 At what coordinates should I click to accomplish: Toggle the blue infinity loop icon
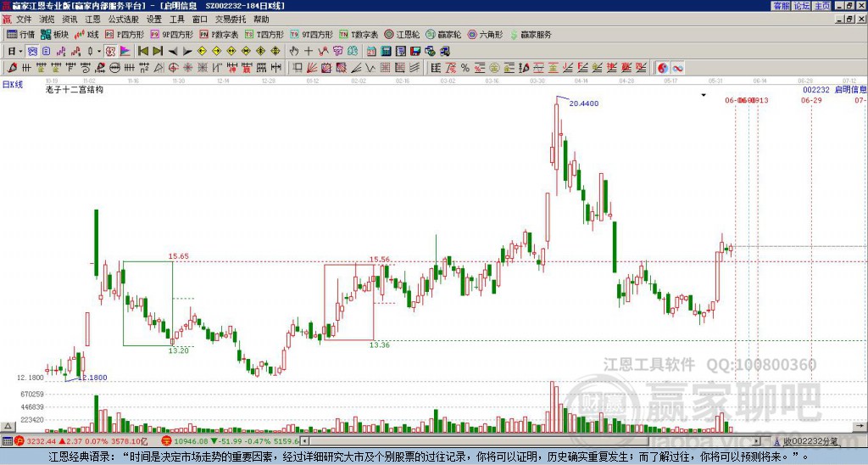point(677,68)
